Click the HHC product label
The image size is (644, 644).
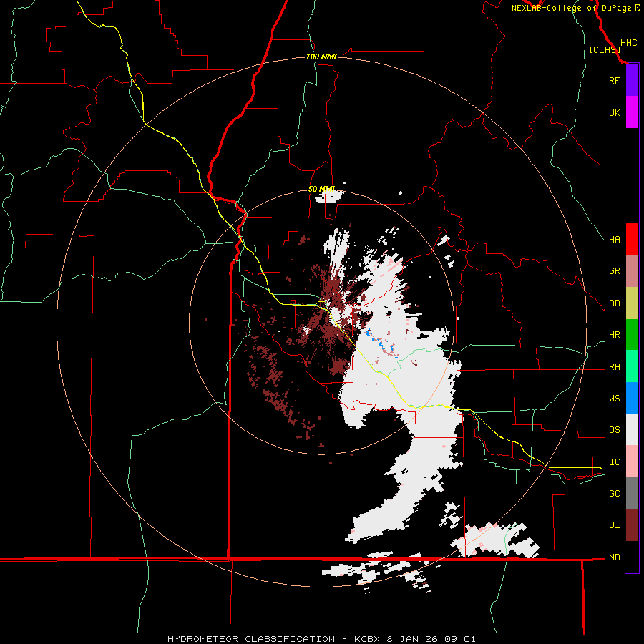coord(628,43)
